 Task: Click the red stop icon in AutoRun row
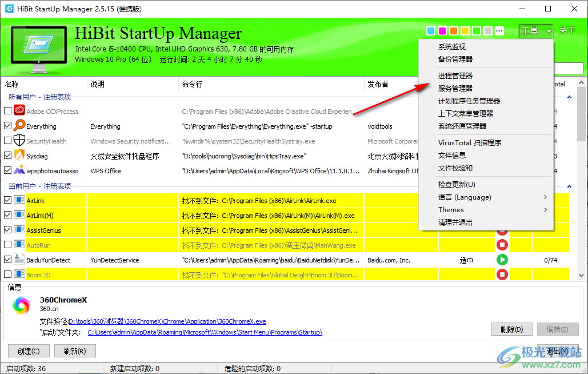pos(502,245)
